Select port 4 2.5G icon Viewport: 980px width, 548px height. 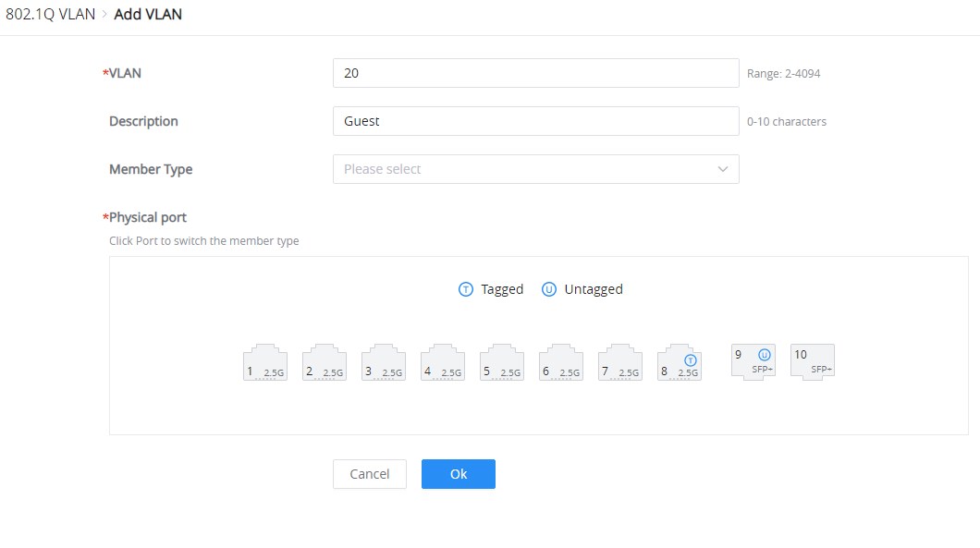click(x=443, y=362)
